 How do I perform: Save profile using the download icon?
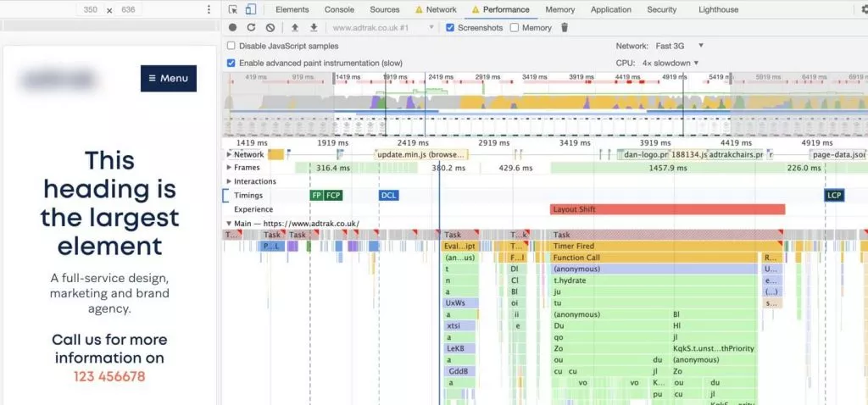[314, 28]
